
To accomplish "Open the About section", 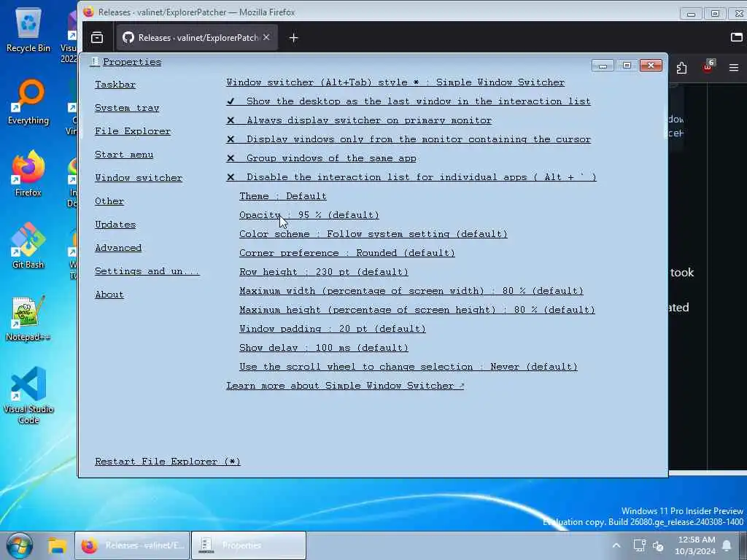I will coord(109,295).
